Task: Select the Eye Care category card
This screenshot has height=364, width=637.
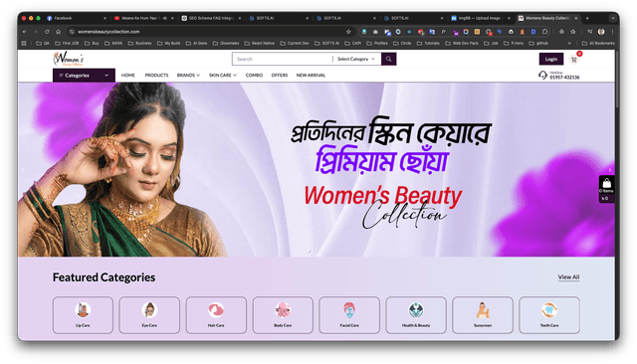Action: pos(149,315)
